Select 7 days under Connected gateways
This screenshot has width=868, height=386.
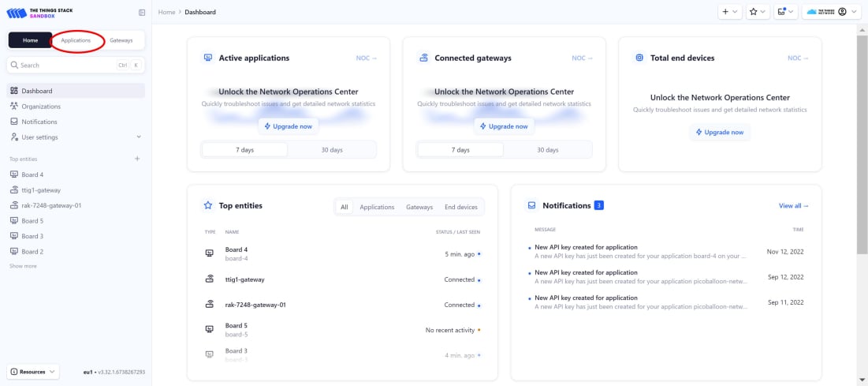coord(460,150)
